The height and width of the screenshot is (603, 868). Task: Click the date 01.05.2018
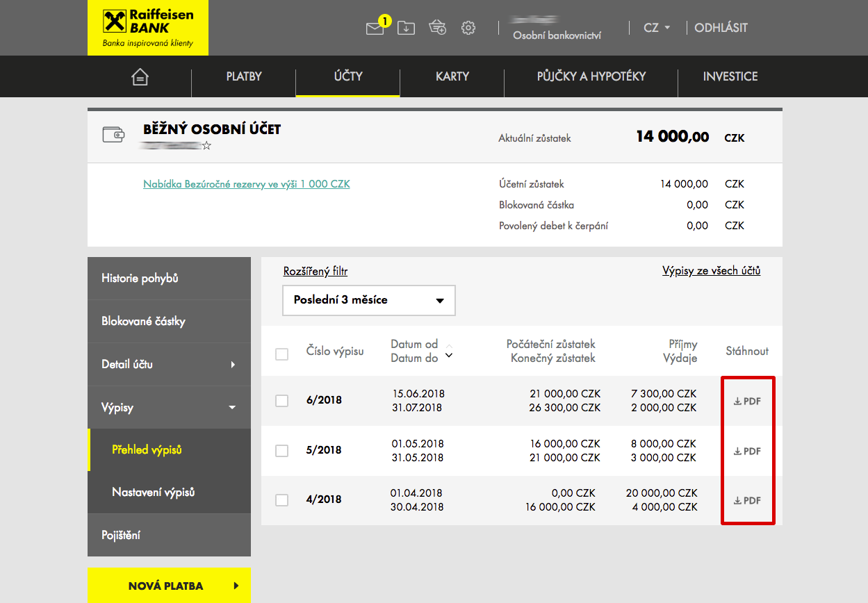tap(418, 443)
